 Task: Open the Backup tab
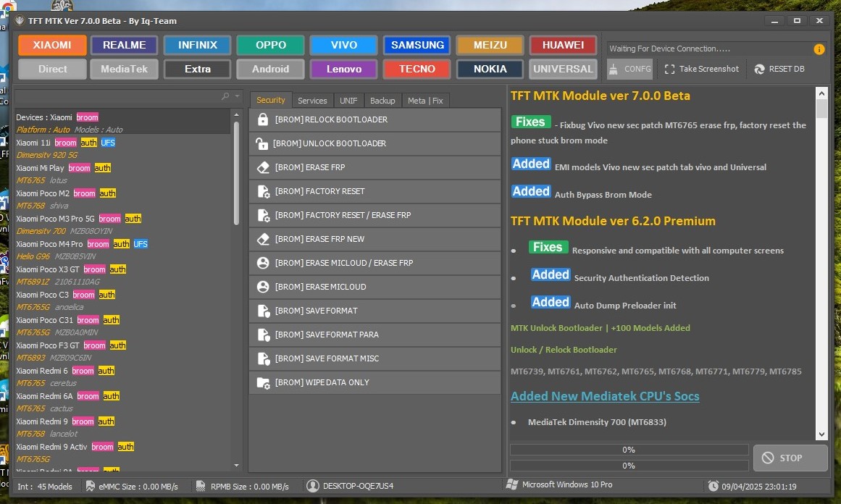[382, 100]
